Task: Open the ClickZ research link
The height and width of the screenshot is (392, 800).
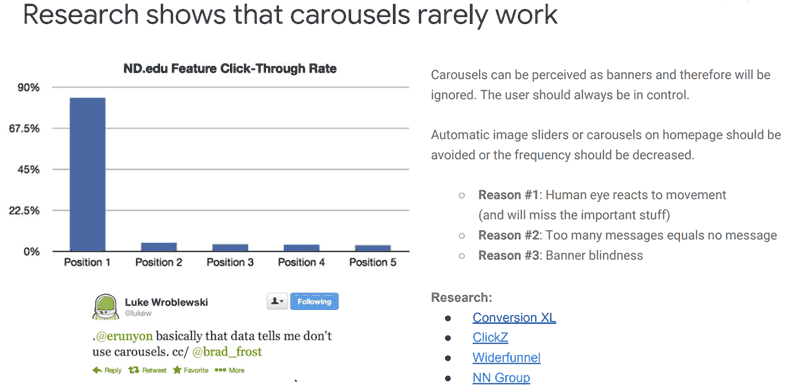Action: (x=490, y=337)
